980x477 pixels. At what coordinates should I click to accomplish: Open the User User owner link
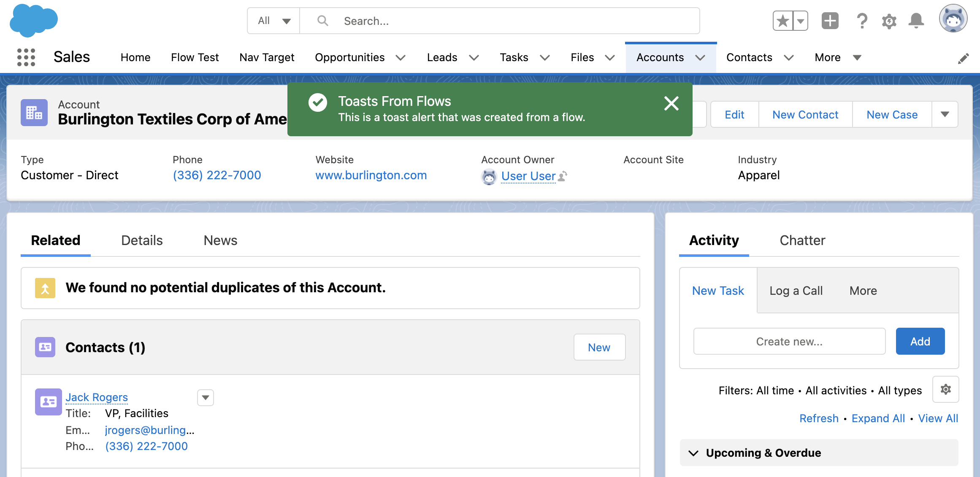click(x=528, y=176)
